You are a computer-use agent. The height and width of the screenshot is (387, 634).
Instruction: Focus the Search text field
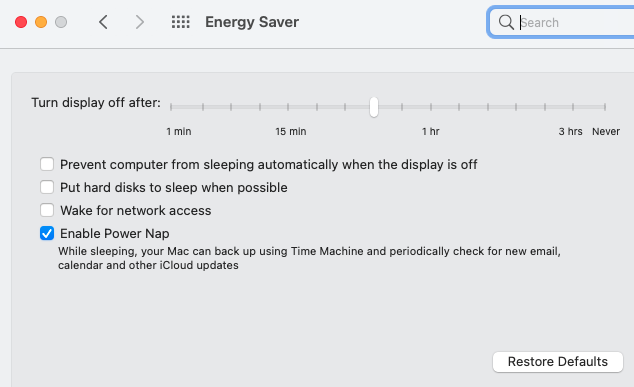(x=562, y=22)
